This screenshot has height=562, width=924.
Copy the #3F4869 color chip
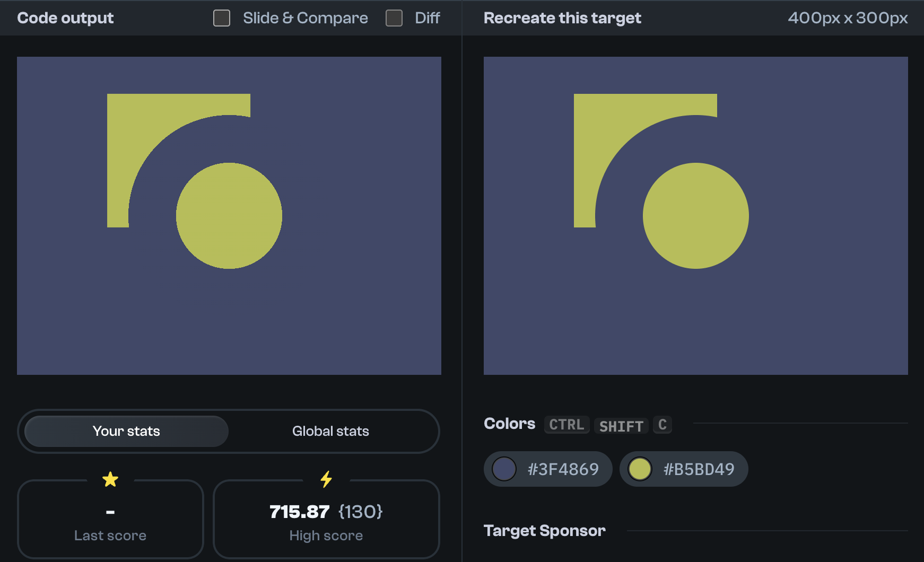click(x=548, y=469)
